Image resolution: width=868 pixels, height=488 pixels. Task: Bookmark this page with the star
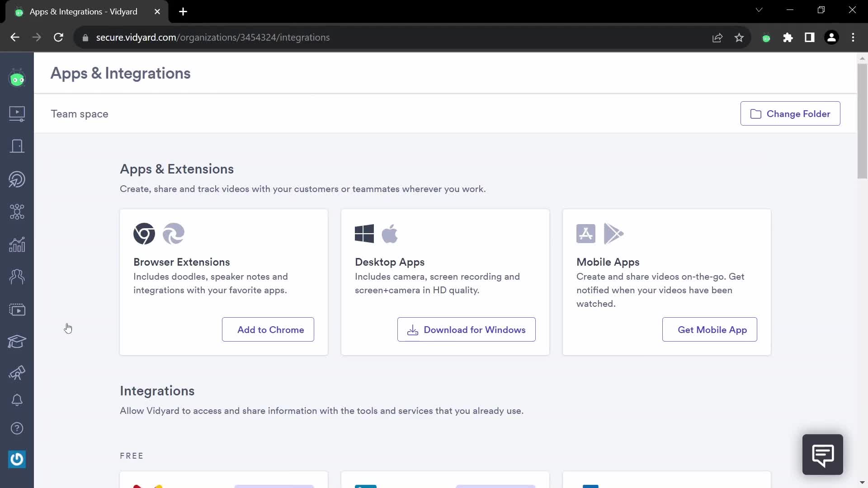click(739, 38)
